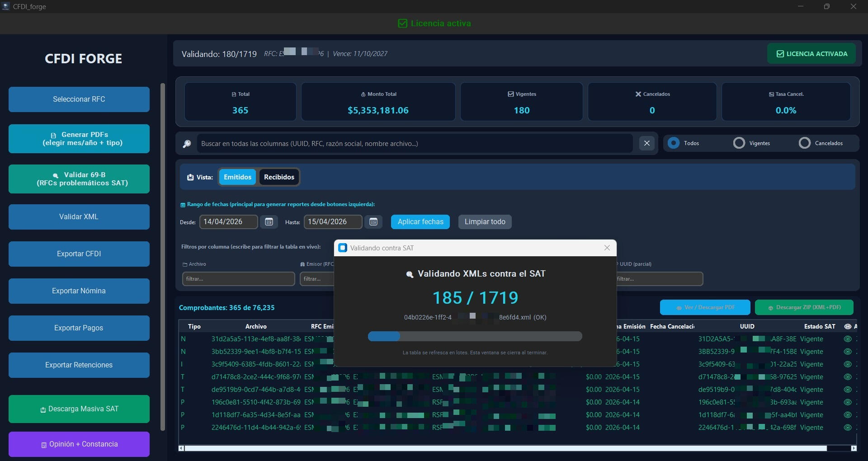Click the Tasa Cancel. card icon
Viewport: 868px width, 461px height.
[x=771, y=94]
